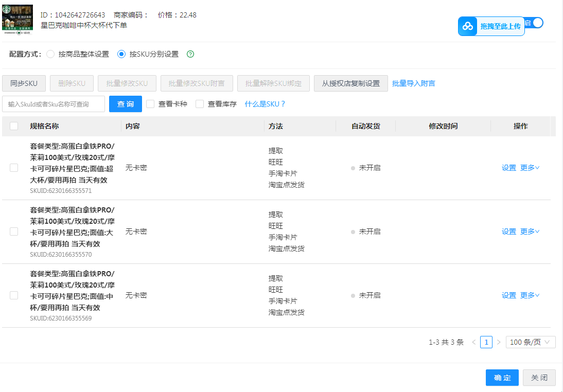Click into the SkuId search input field
Image resolution: width=563 pixels, height=392 pixels.
point(54,104)
